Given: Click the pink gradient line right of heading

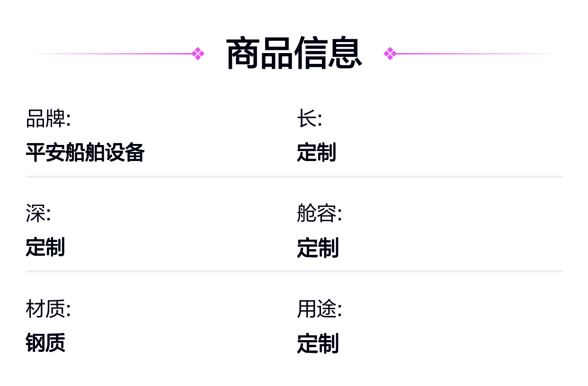Looking at the screenshot, I should [473, 54].
